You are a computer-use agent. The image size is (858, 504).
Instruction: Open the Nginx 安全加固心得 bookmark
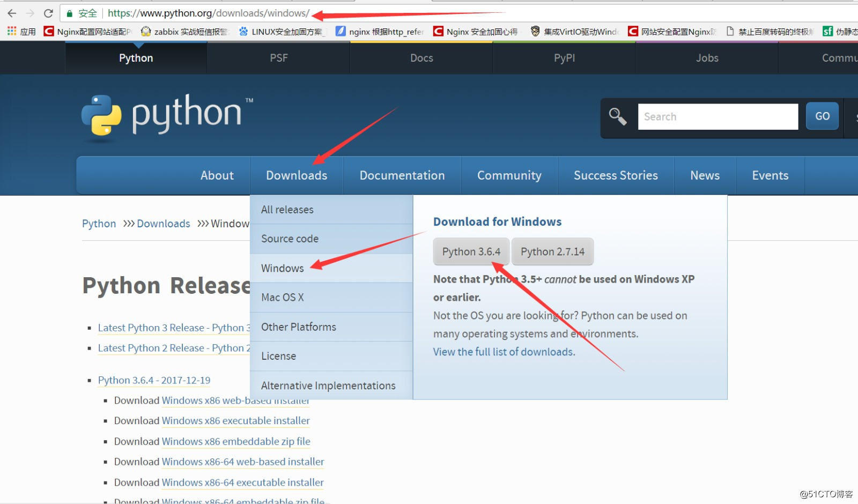point(476,32)
